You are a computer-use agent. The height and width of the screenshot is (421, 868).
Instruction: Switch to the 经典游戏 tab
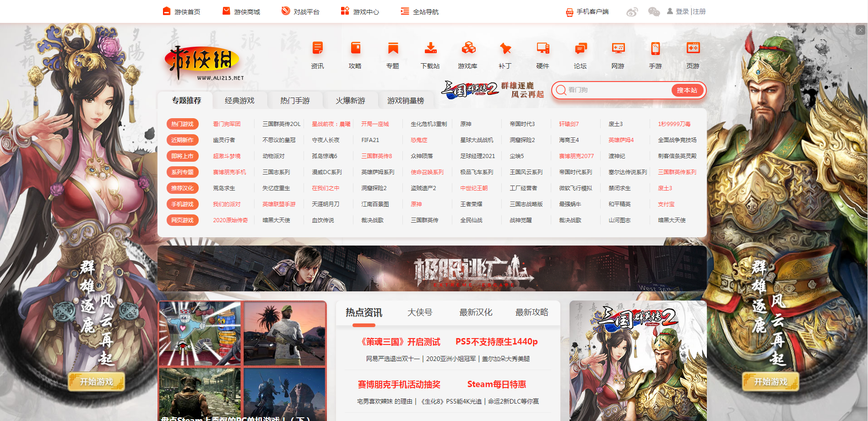(x=239, y=100)
